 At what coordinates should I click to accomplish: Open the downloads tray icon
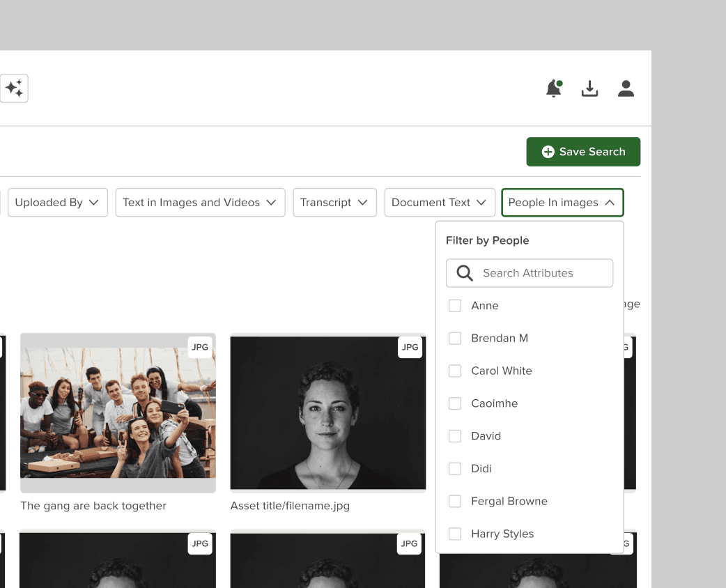pos(589,88)
